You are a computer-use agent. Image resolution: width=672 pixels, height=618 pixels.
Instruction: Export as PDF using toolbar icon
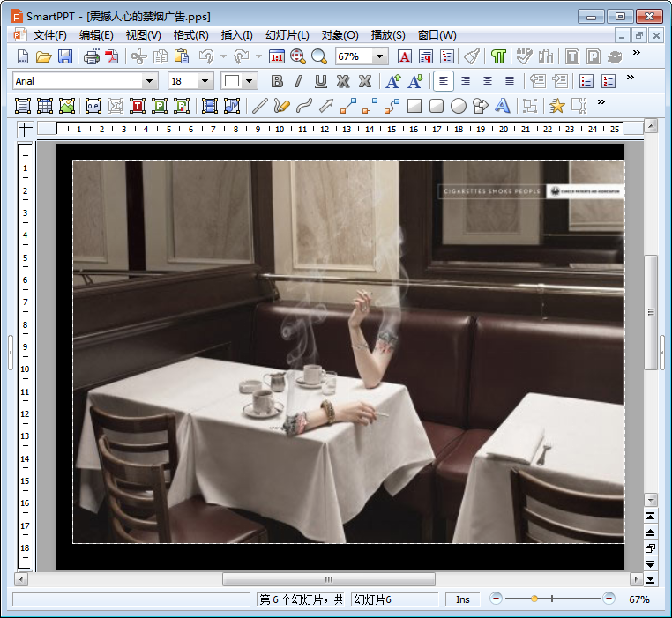click(112, 56)
